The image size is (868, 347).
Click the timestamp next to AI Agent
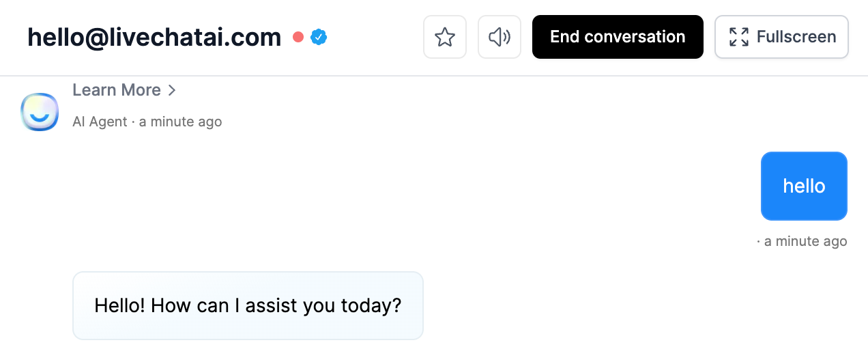point(181,122)
